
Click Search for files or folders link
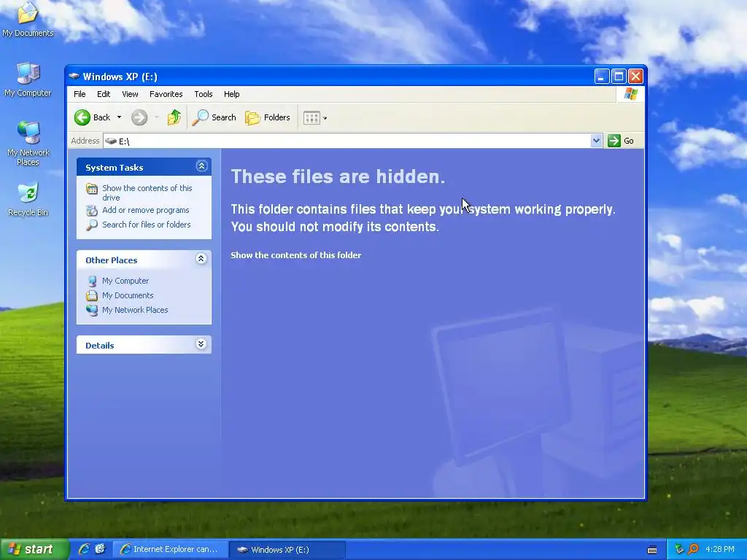tap(146, 225)
